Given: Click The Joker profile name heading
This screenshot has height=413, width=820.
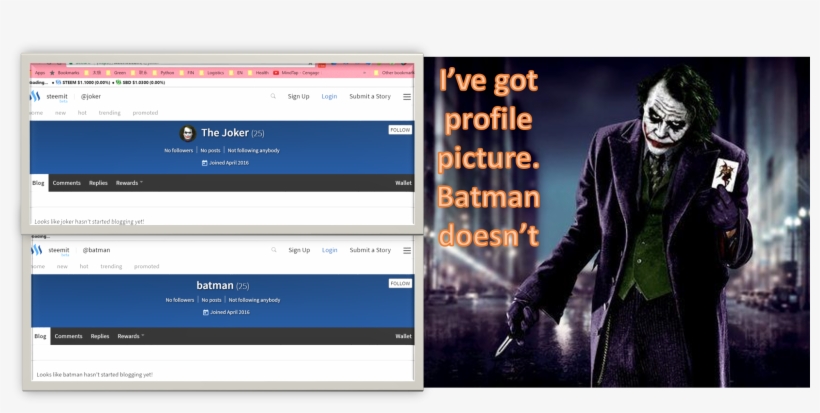Looking at the screenshot, I should 225,133.
